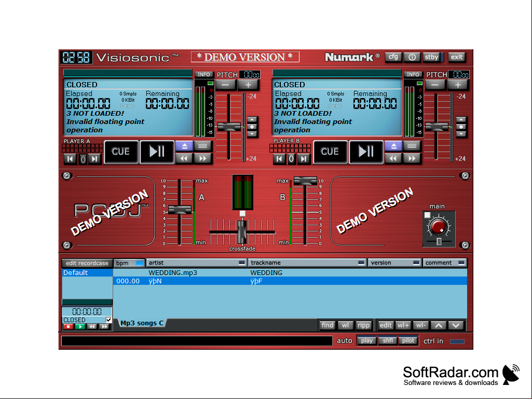
Task: Exit the Visiosonic application
Action: 456,57
